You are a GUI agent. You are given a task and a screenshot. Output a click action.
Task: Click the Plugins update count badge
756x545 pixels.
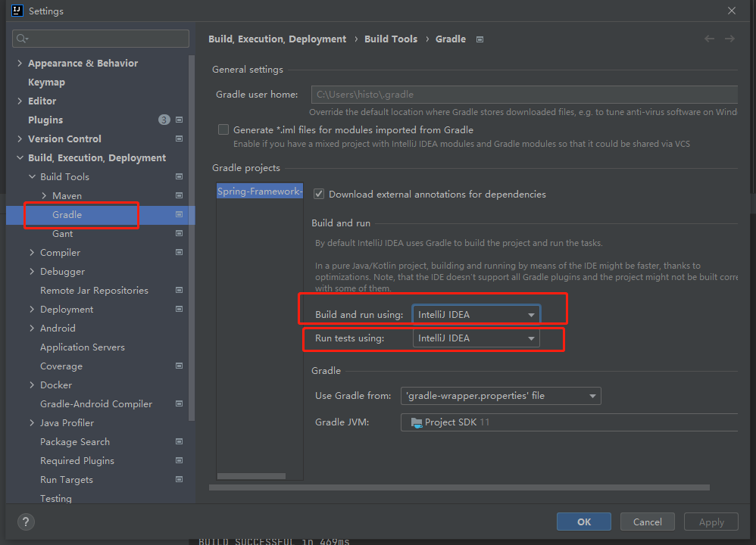(164, 120)
